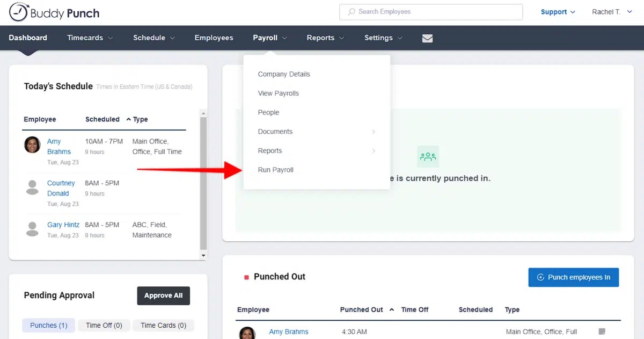Click inside the Search Employees field
Screen dimensions: 644x339
click(430, 11)
